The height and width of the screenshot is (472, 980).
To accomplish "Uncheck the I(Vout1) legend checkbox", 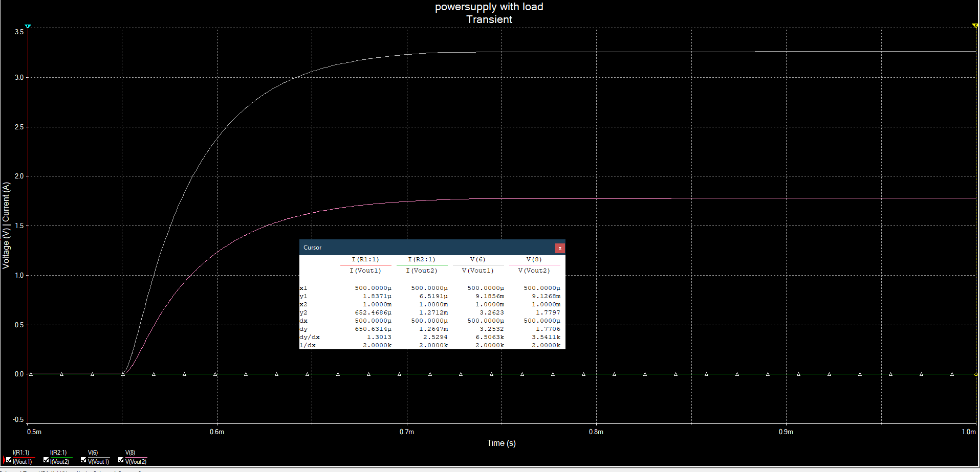I will pos(9,460).
